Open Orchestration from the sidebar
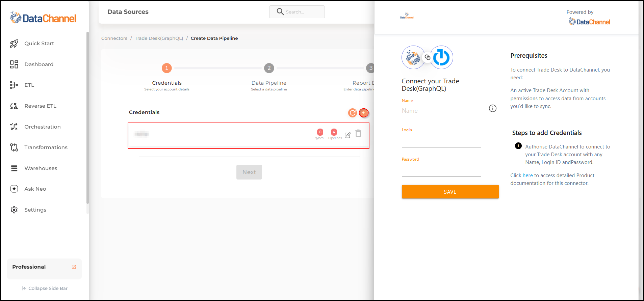 click(x=43, y=127)
